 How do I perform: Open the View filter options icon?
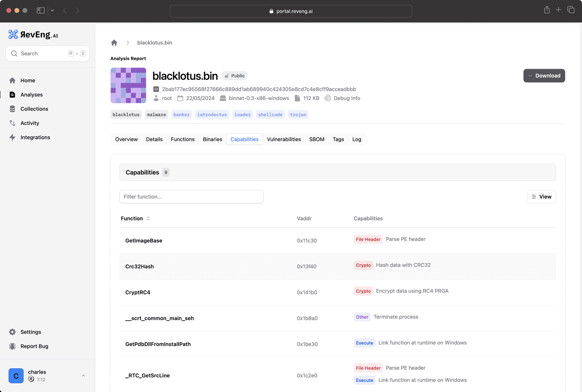point(534,197)
